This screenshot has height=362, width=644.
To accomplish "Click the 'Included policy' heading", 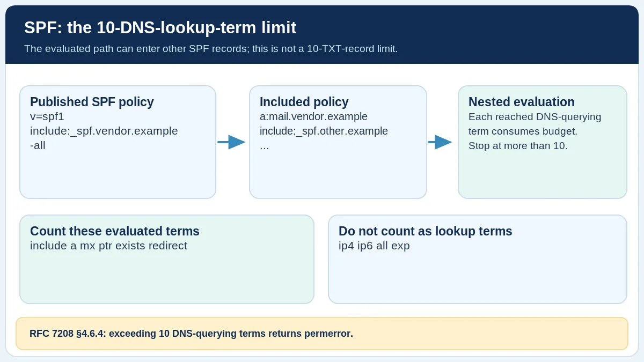I will tap(304, 102).
